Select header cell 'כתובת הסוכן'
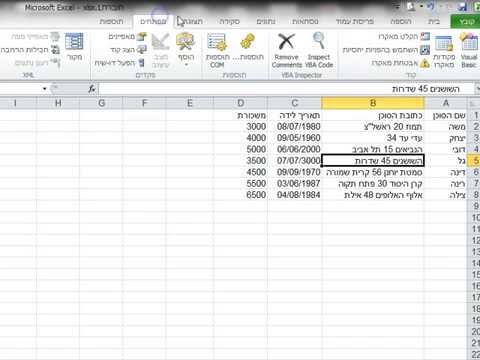480x360 pixels. [x=373, y=115]
